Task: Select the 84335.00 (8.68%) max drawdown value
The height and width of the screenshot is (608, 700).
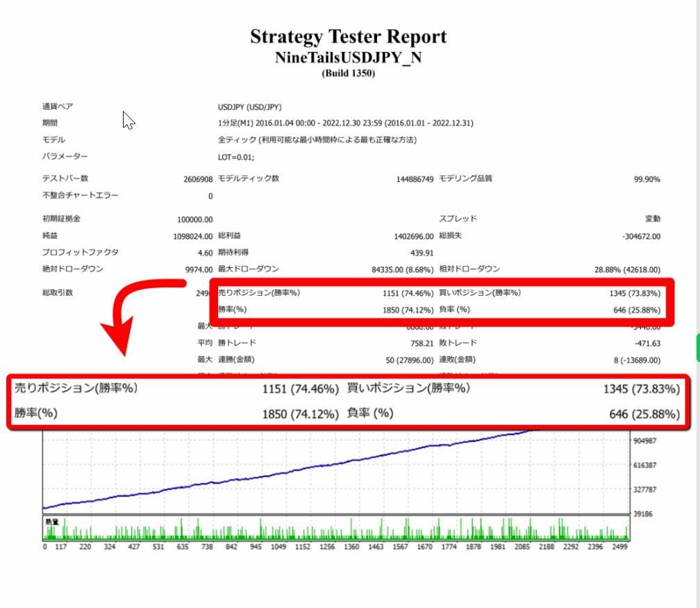Action: point(402,270)
